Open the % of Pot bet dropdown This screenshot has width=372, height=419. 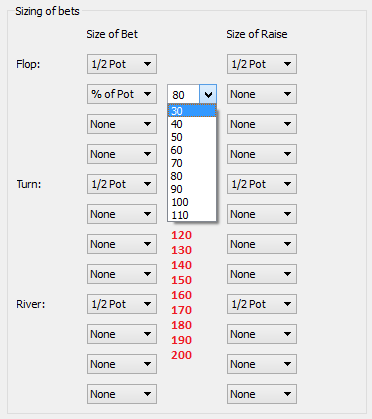coord(122,94)
